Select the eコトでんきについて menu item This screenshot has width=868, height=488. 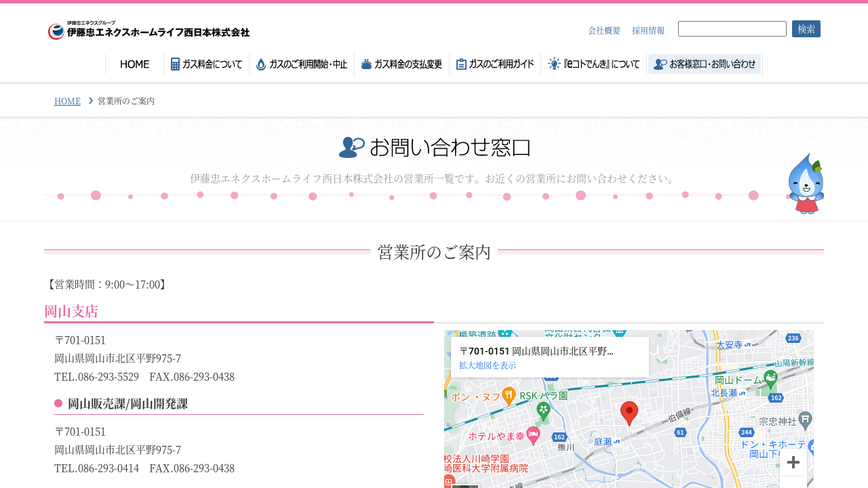(x=594, y=64)
